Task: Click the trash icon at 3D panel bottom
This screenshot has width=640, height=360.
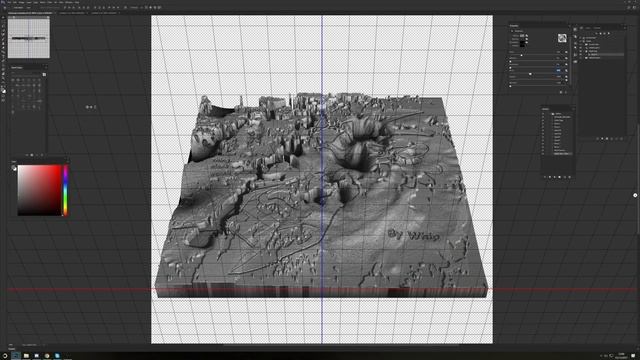Action: [x=621, y=138]
